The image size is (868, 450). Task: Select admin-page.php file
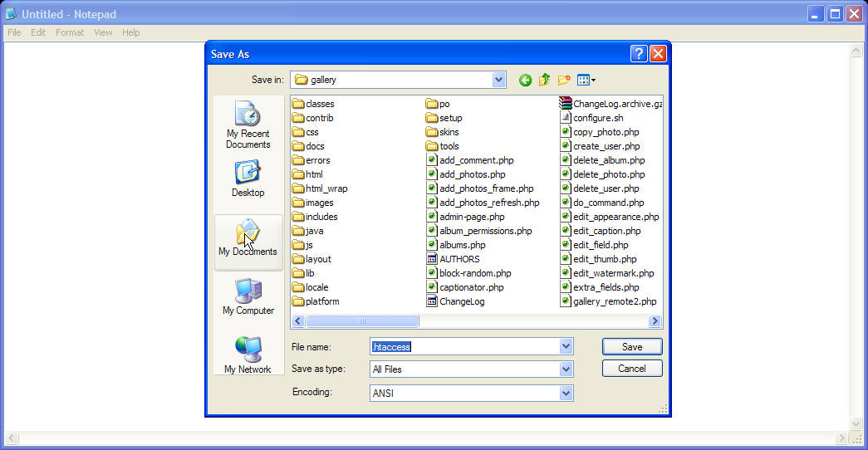pos(465,217)
